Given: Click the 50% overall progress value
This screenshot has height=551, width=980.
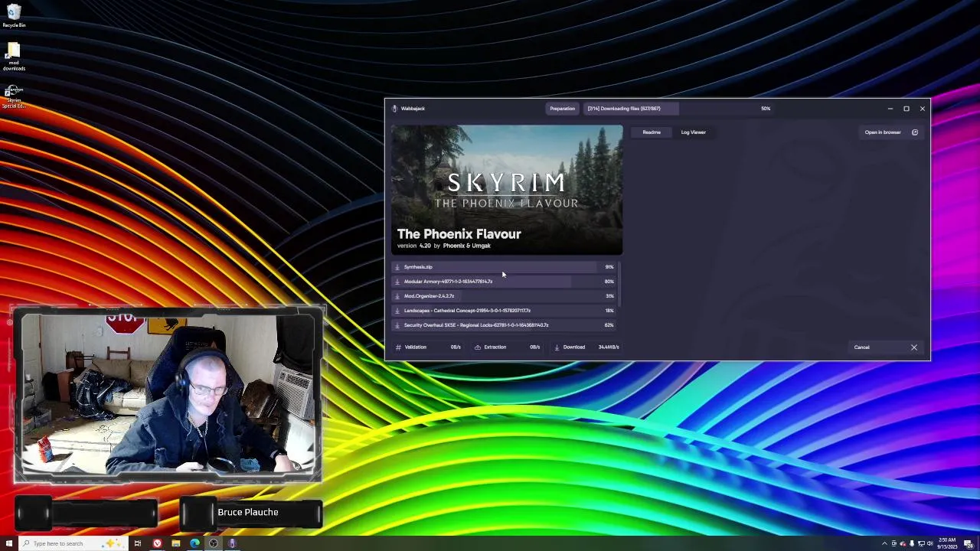Looking at the screenshot, I should (766, 109).
